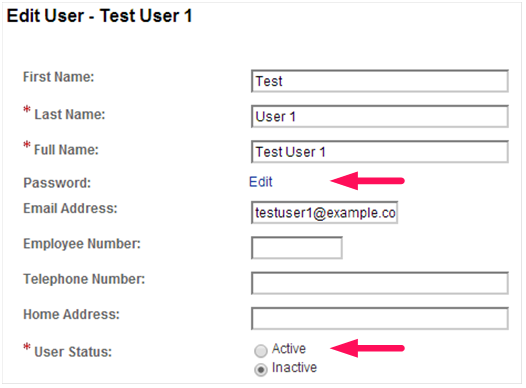Click the Inactive status label text
526x388 pixels.
(294, 368)
